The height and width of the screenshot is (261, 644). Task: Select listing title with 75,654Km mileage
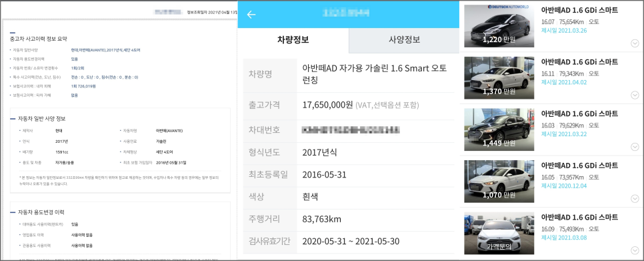pyautogui.click(x=579, y=10)
